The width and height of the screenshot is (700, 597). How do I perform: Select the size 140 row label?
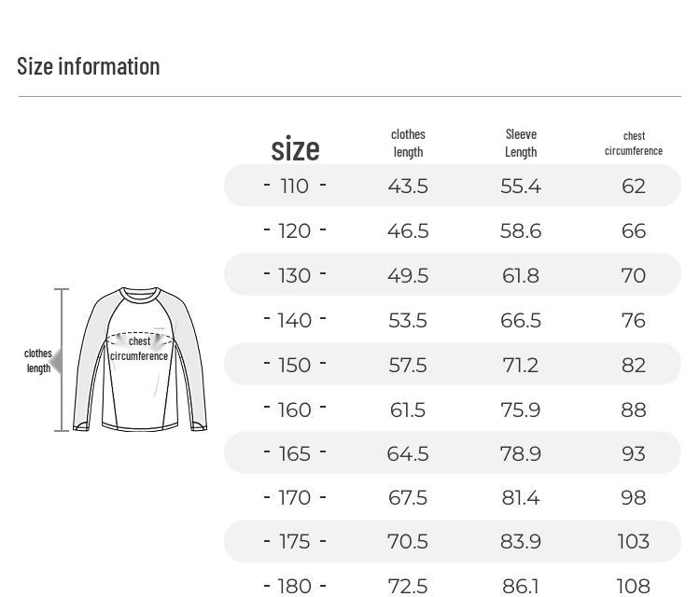coord(295,320)
